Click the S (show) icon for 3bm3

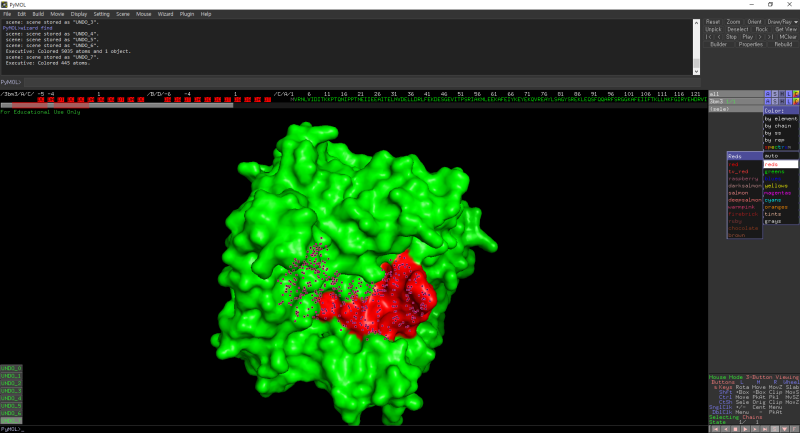(x=775, y=101)
